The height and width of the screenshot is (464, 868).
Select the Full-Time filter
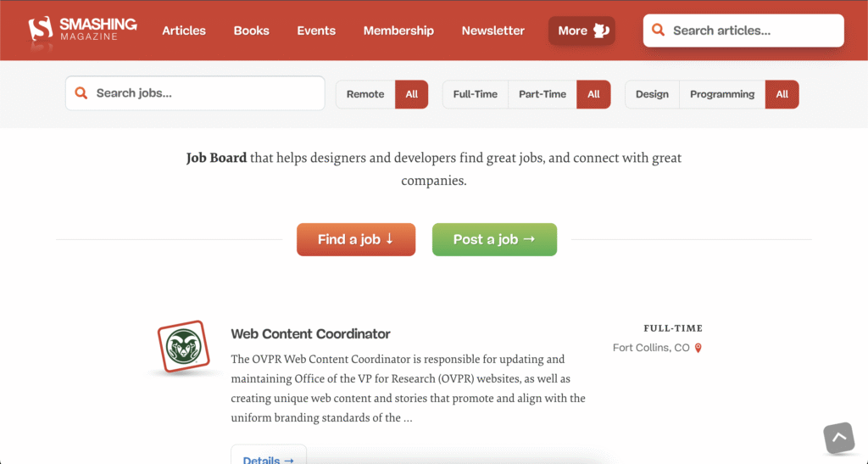click(x=475, y=94)
